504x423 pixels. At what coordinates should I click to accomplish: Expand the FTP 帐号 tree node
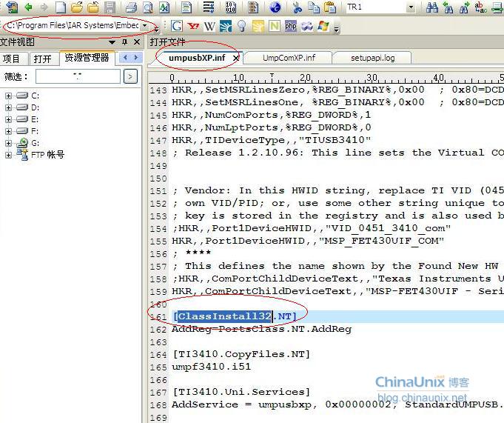tap(9, 155)
